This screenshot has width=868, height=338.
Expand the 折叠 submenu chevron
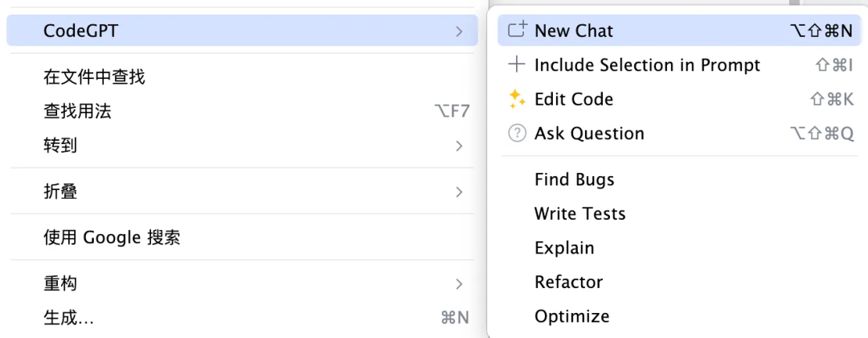click(459, 192)
